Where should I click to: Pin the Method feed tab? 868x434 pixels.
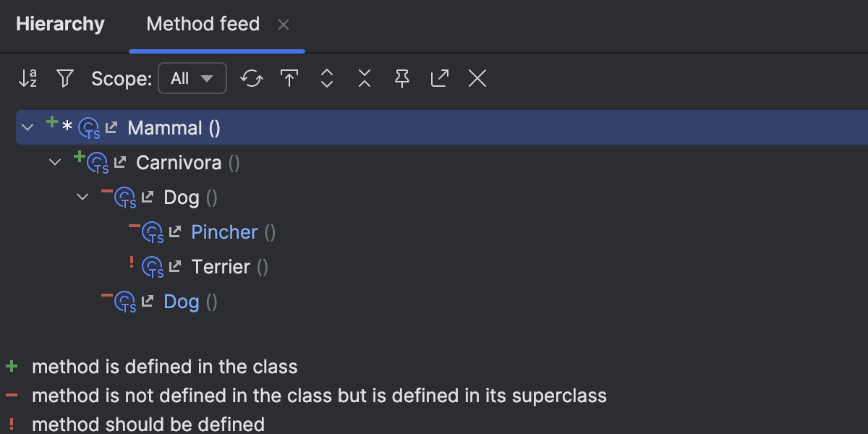click(x=401, y=78)
